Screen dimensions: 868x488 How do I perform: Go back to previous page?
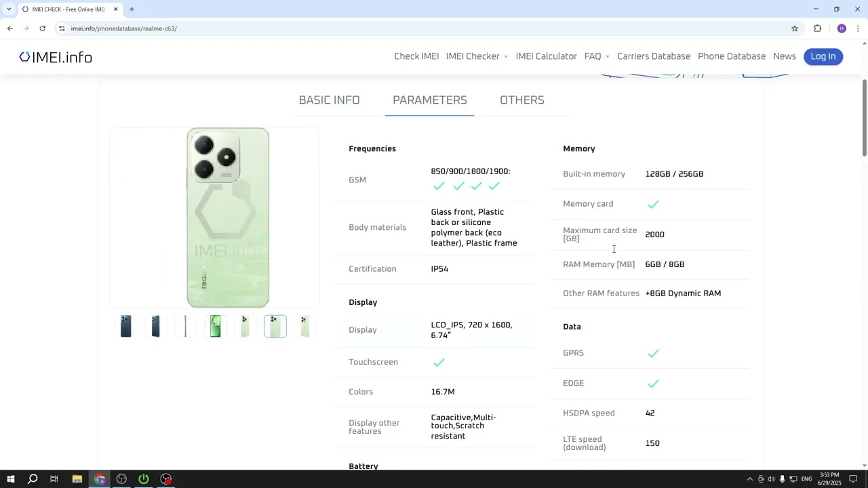click(9, 28)
